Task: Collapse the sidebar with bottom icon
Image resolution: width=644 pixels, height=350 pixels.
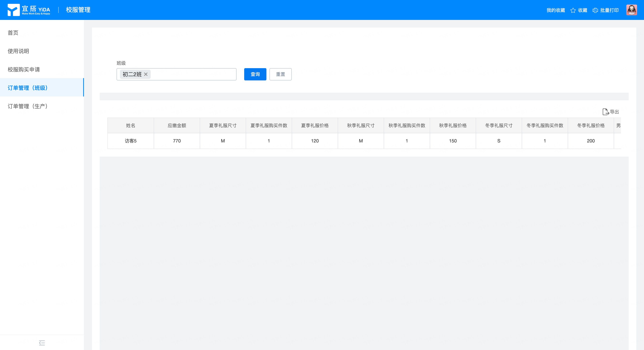Action: 42,343
